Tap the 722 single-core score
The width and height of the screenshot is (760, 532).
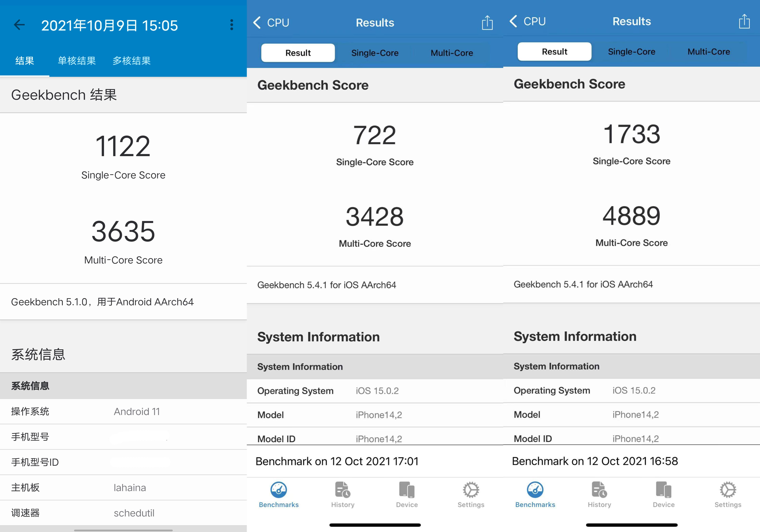pos(375,135)
